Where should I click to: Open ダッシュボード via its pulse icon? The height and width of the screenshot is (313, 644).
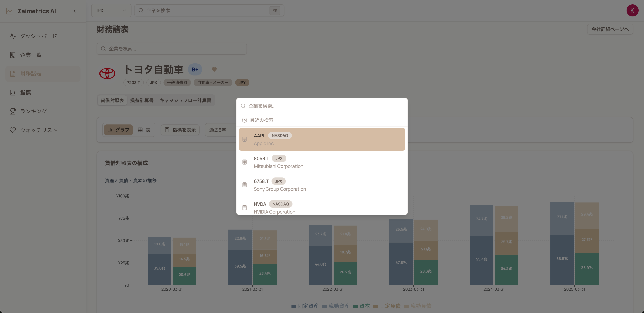click(x=13, y=36)
